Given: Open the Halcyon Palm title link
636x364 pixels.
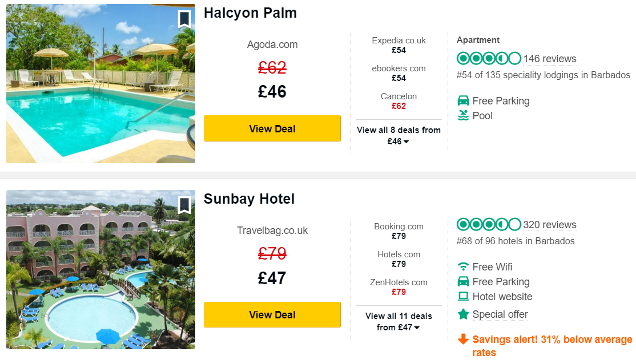Looking at the screenshot, I should pos(250,13).
